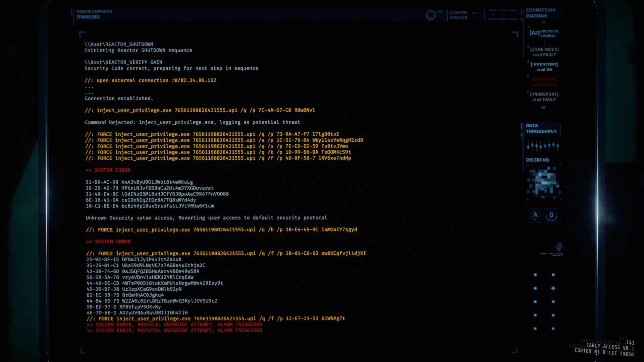Viewport: 644px width, 362px height.
Task: Select the A circular indicator
Action: tap(535, 215)
